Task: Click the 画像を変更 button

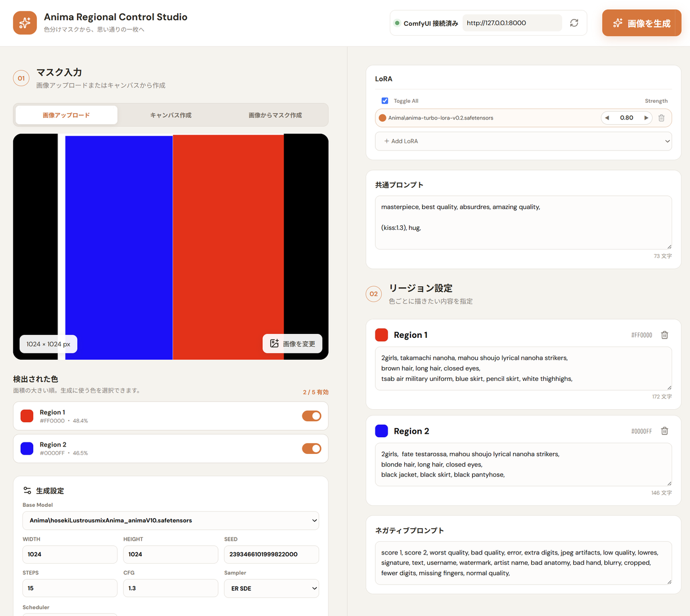Action: [293, 344]
